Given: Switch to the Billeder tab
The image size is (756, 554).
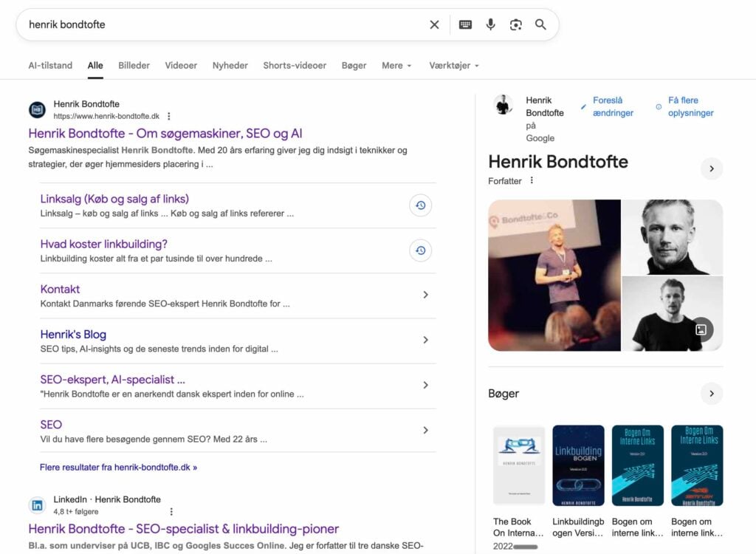Looking at the screenshot, I should click(x=134, y=65).
